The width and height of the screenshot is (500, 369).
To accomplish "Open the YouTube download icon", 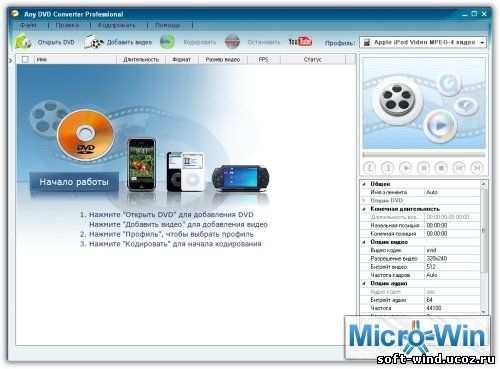I will (300, 41).
